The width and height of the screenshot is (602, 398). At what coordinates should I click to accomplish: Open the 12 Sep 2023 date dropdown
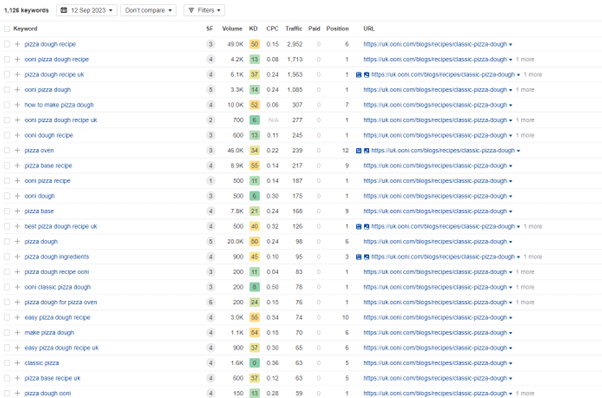(x=87, y=10)
